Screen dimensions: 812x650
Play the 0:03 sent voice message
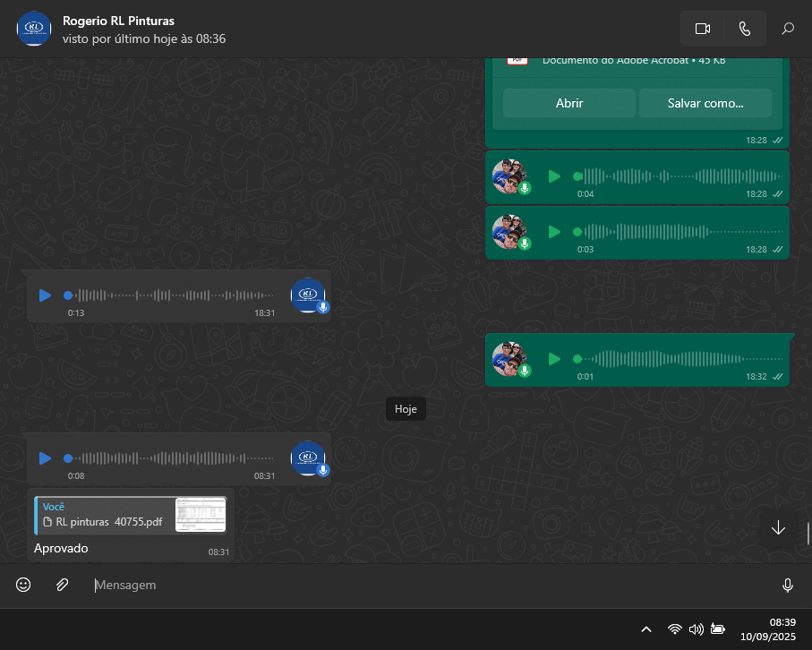click(554, 232)
